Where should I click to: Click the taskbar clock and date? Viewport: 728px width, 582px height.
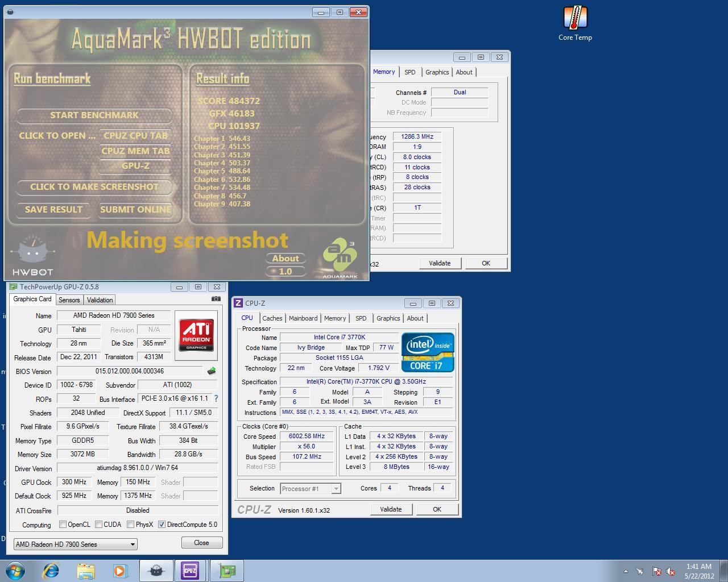[x=699, y=571]
